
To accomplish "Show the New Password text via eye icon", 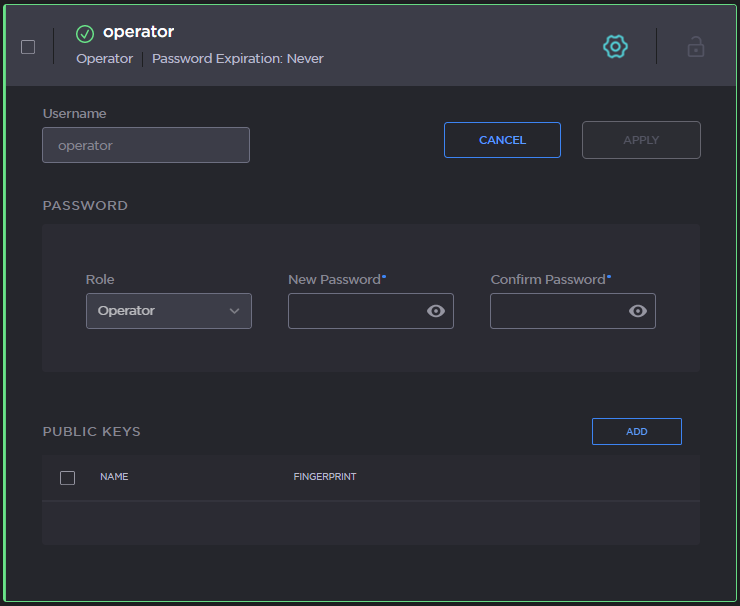I will [x=435, y=311].
